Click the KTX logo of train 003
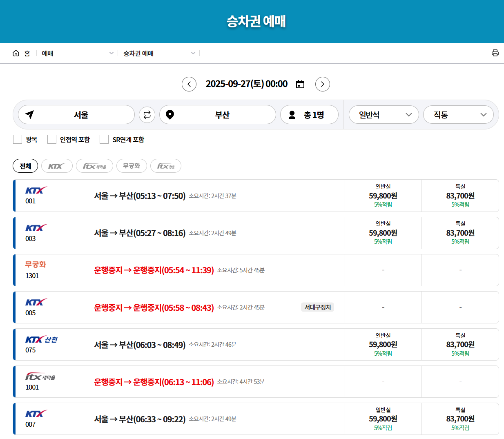Viewport: 504px width, 439px height. [x=36, y=228]
